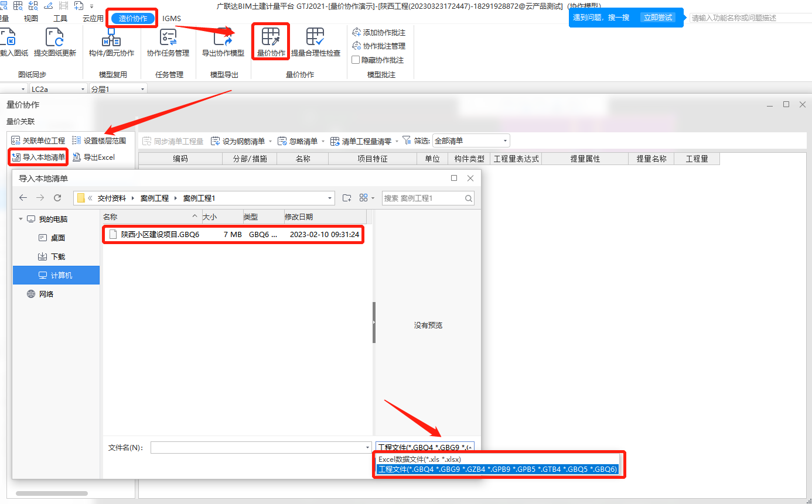Refresh the file dialog folder view
The height and width of the screenshot is (504, 812).
[x=57, y=198]
